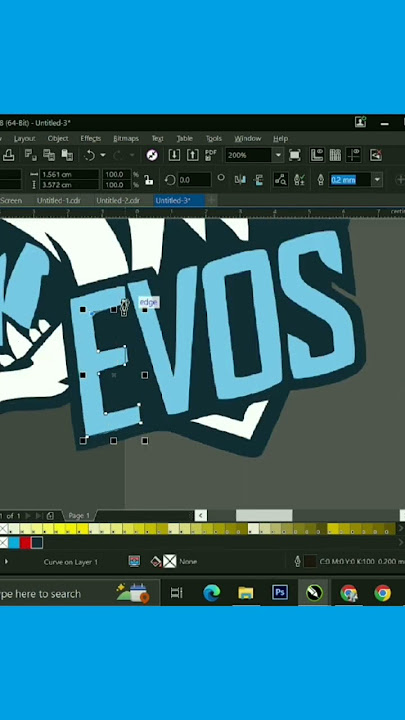Viewport: 405px width, 720px height.
Task: Switch to the Untitled-2.cdr tab
Action: click(x=118, y=201)
